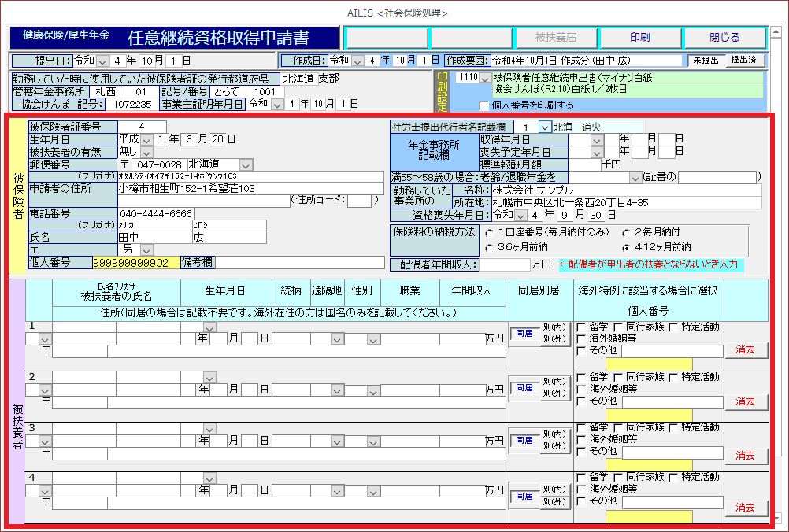
Task: Click the 別(外) button in row 4
Action: 556,502
